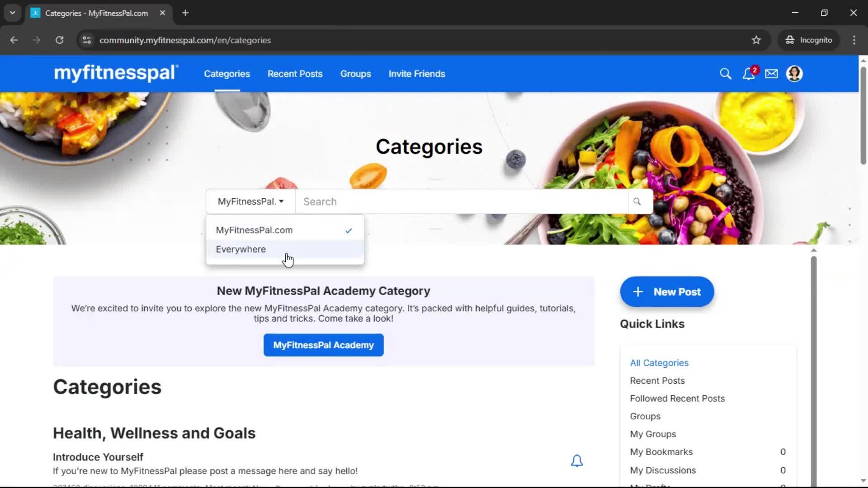Submit search with the magnifier button
Screen dimensions: 868x488
click(637, 202)
